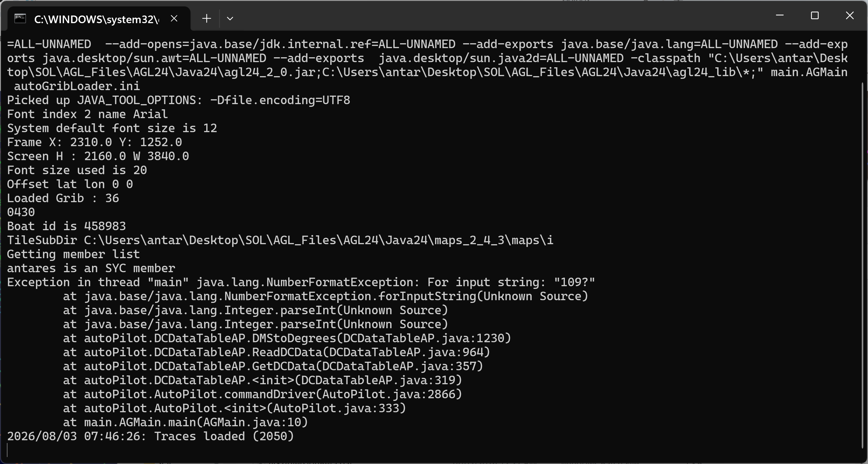Click the DMStoDegrees stack trace line

coord(287,338)
